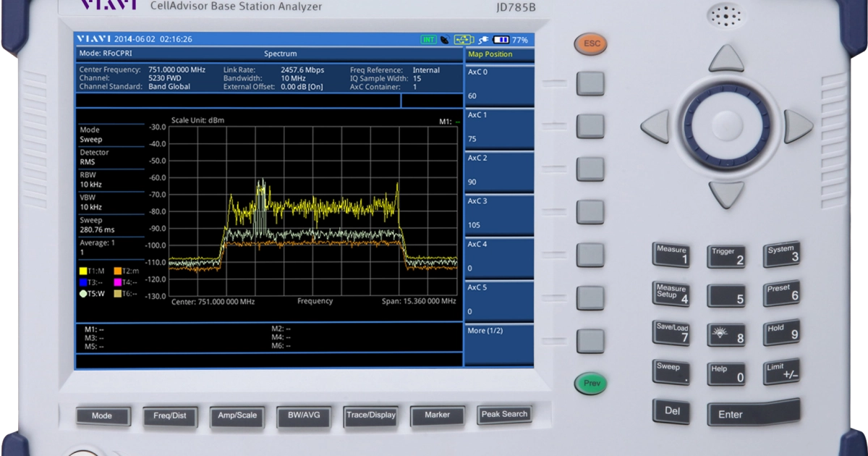Hit the green Prev key

pyautogui.click(x=590, y=383)
